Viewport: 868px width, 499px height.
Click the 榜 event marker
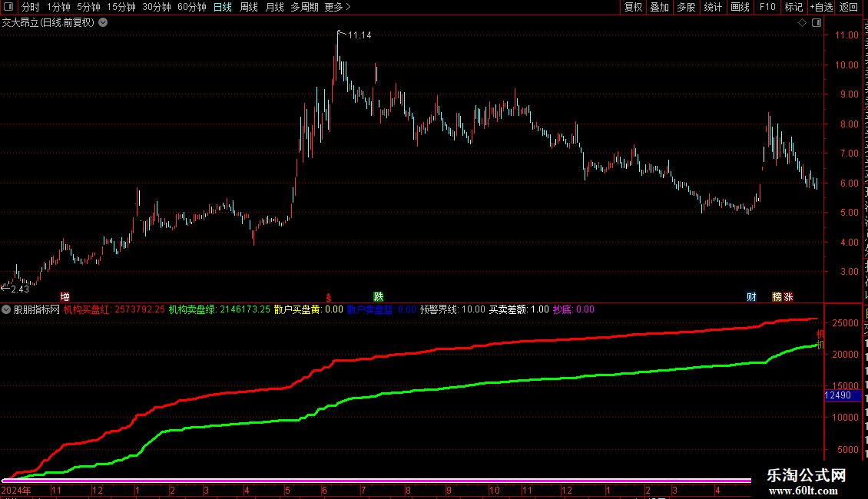[x=777, y=296]
